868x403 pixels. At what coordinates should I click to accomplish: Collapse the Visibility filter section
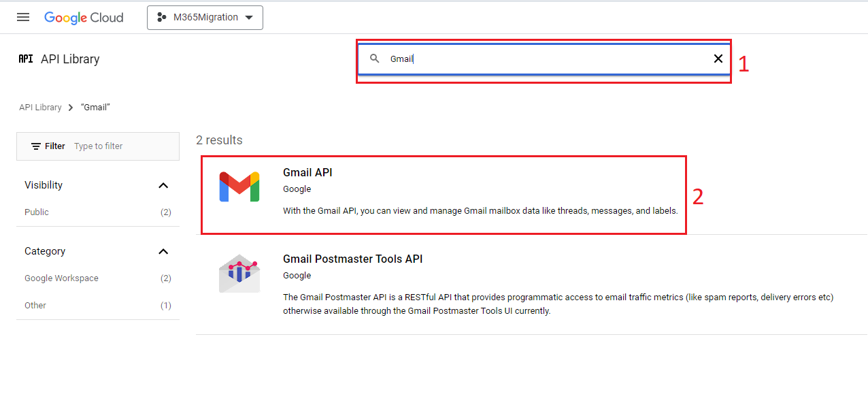tap(163, 185)
